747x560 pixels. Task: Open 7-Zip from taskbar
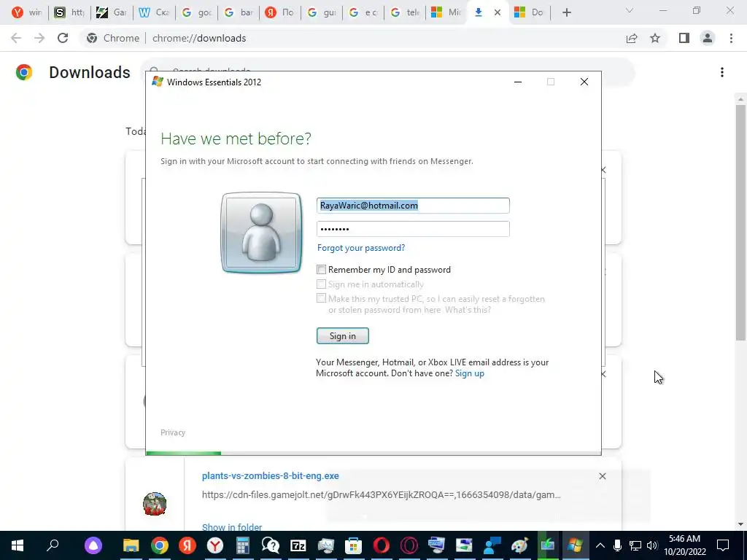tap(298, 545)
